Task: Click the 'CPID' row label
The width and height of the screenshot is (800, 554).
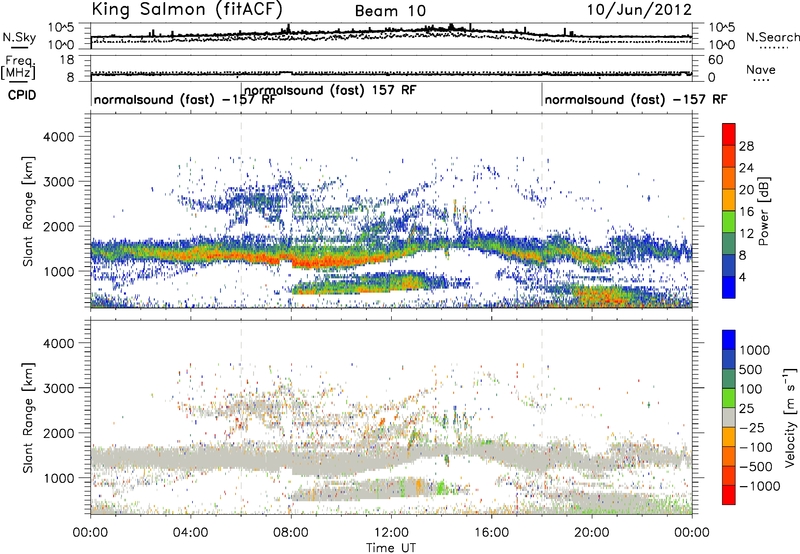Action: (x=22, y=95)
